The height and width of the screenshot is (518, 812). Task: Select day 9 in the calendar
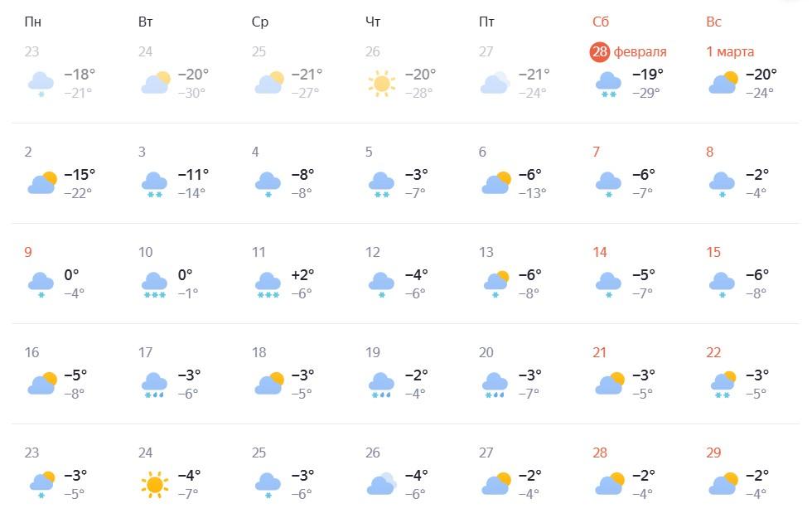coord(29,252)
